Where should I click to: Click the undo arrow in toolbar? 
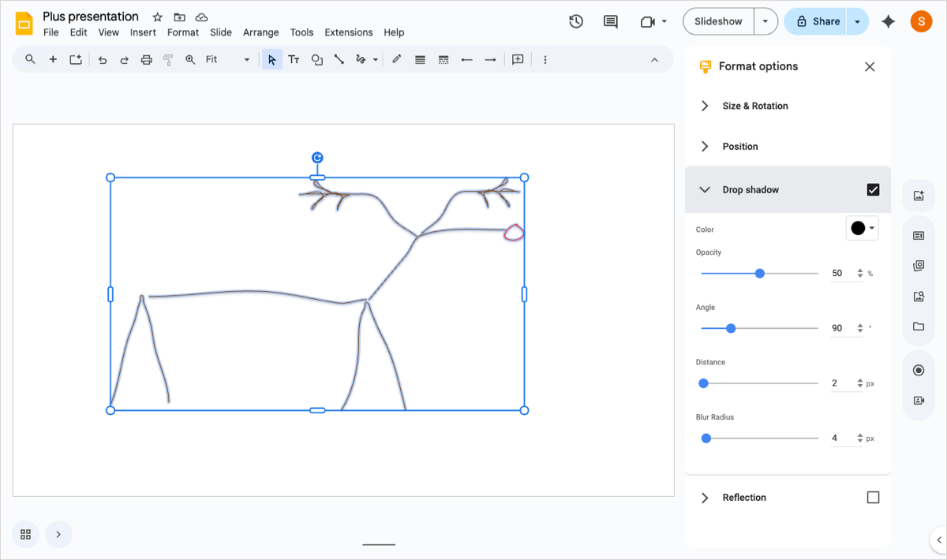103,60
